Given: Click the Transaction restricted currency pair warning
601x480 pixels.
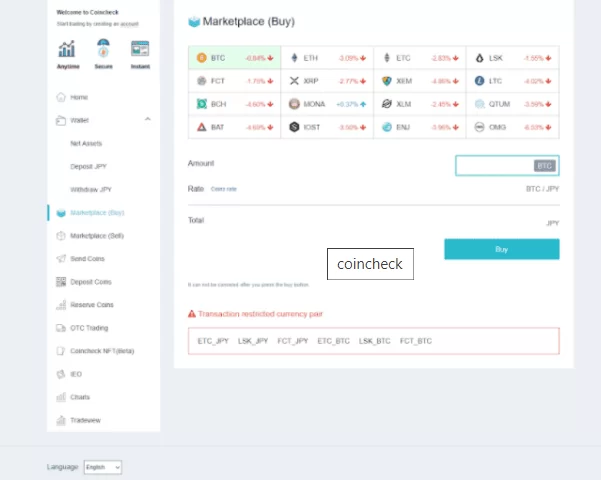Looking at the screenshot, I should point(255,314).
